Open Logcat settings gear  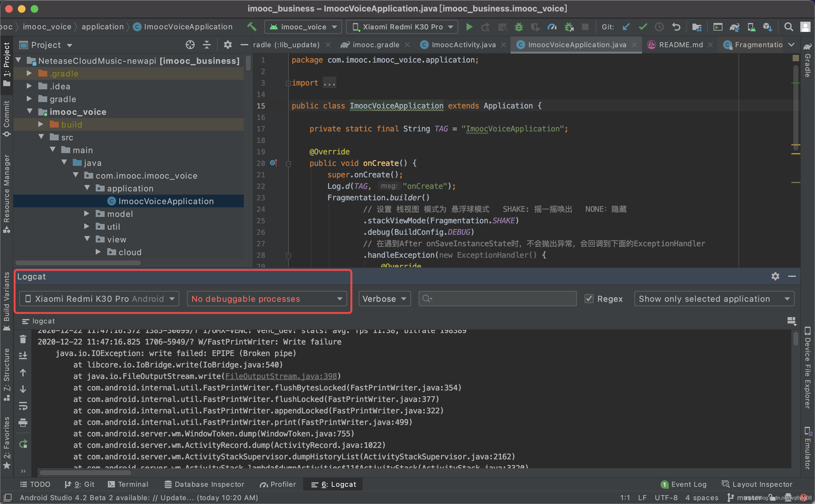(775, 276)
